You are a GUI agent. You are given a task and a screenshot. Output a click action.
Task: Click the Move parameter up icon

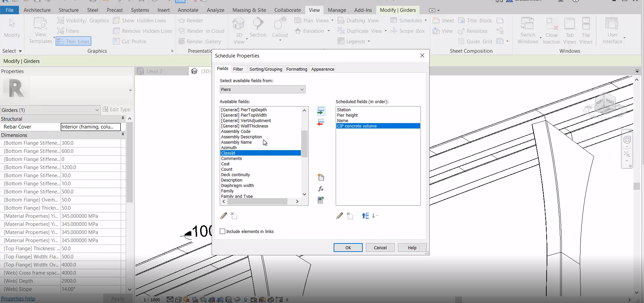click(365, 216)
